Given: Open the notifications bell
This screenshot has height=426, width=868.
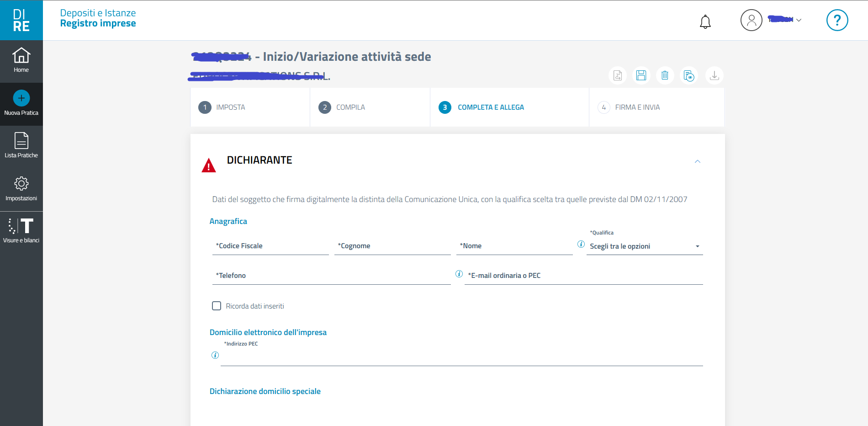Looking at the screenshot, I should tap(705, 21).
